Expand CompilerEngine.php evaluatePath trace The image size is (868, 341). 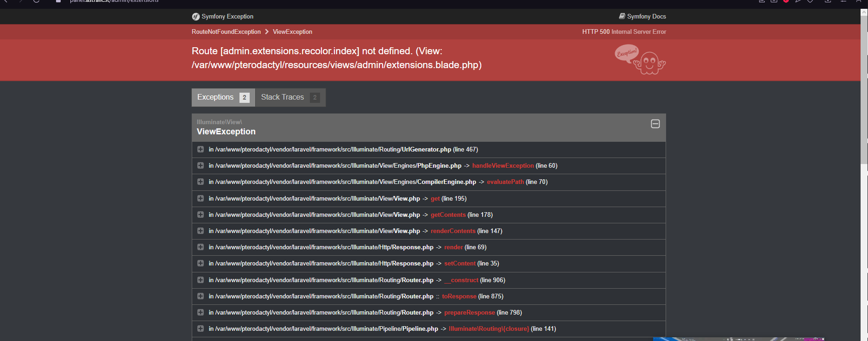tap(201, 182)
